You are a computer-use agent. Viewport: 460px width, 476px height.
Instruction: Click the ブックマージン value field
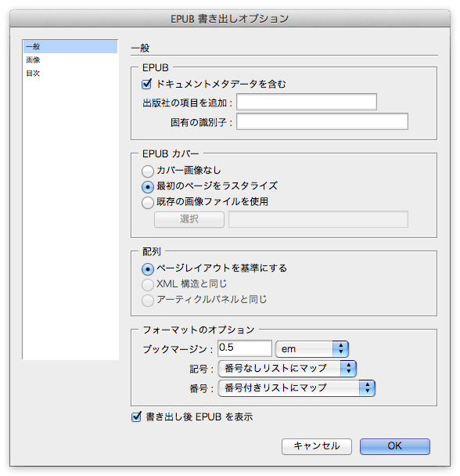[x=245, y=348]
